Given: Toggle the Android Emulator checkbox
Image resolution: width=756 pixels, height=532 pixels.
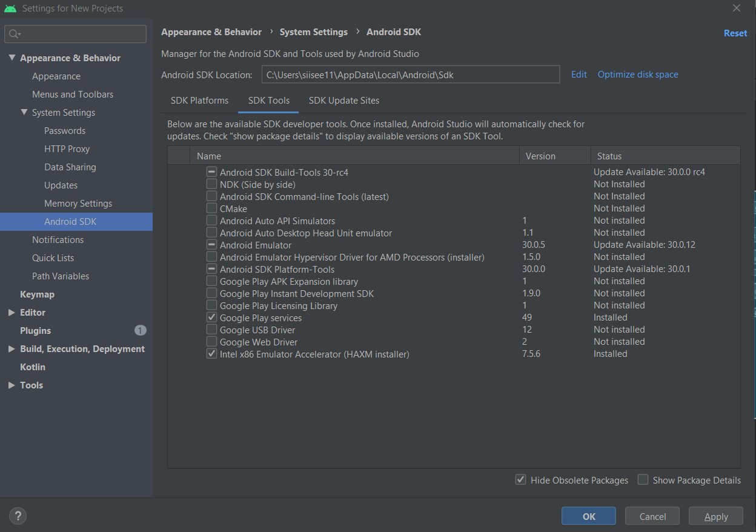Looking at the screenshot, I should click(x=211, y=245).
